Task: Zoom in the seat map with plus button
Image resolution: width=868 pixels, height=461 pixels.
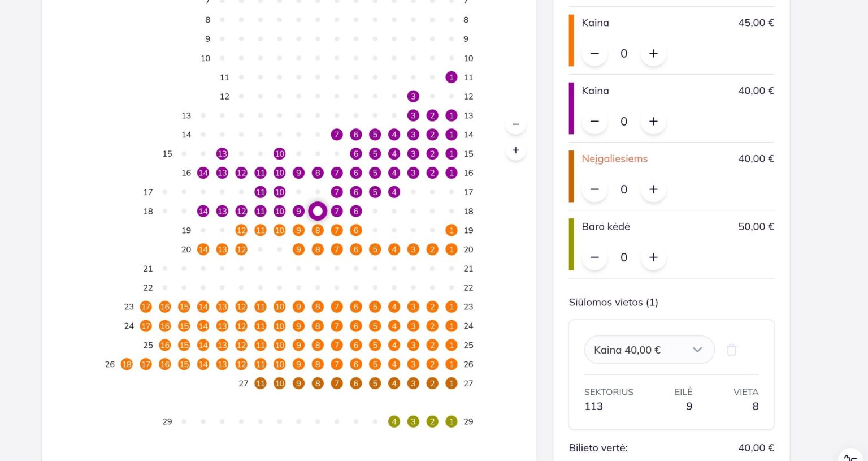Action: click(x=515, y=150)
